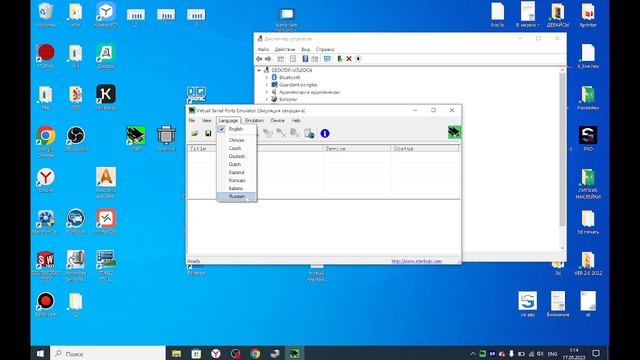Open the File menu in VSPE

click(x=192, y=120)
